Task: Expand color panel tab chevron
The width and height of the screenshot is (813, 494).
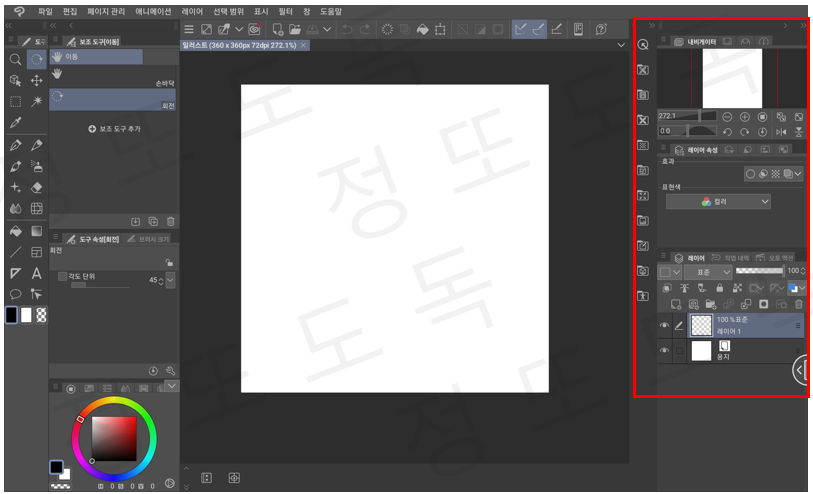Action: 172,386
